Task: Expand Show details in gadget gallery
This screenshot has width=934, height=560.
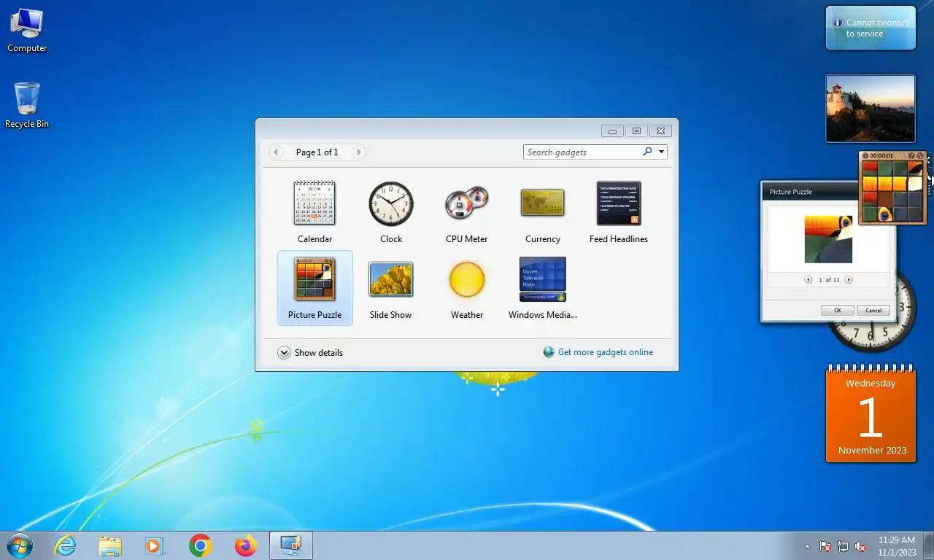Action: tap(310, 352)
